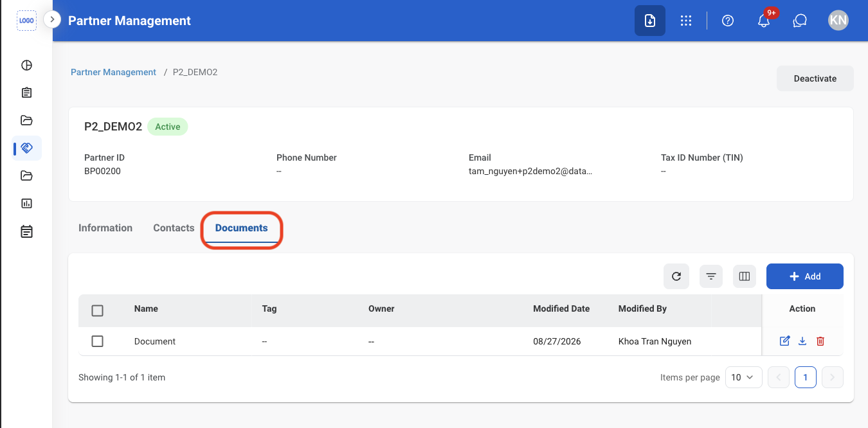Switch to the Information tab
The height and width of the screenshot is (428, 868).
click(105, 228)
